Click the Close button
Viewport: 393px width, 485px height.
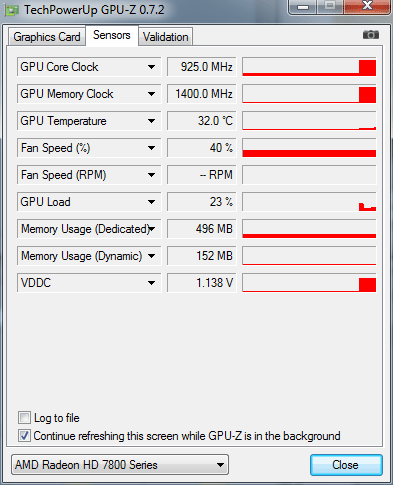pyautogui.click(x=346, y=465)
